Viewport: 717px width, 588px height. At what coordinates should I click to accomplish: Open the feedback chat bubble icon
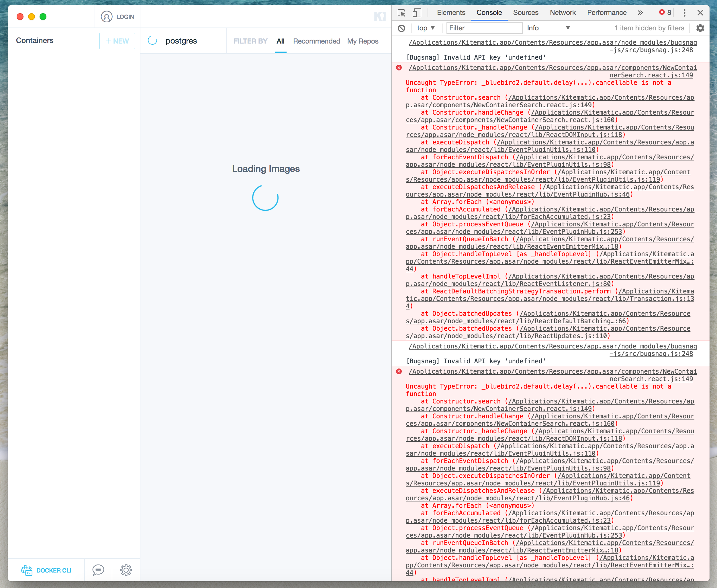click(98, 570)
